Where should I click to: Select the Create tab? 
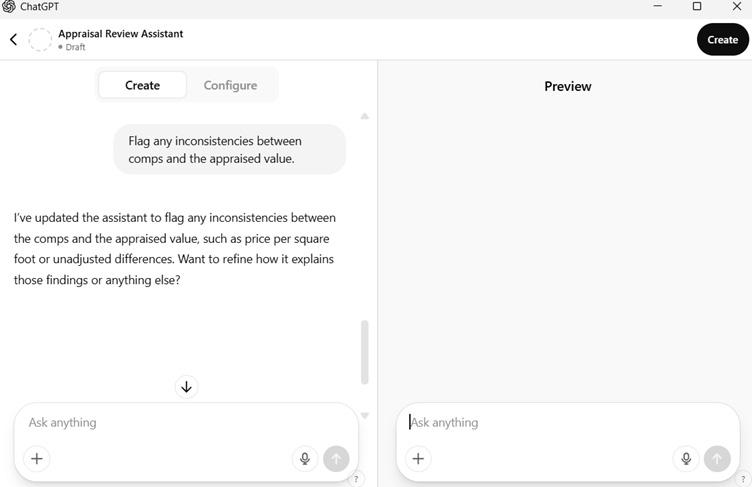pos(142,85)
